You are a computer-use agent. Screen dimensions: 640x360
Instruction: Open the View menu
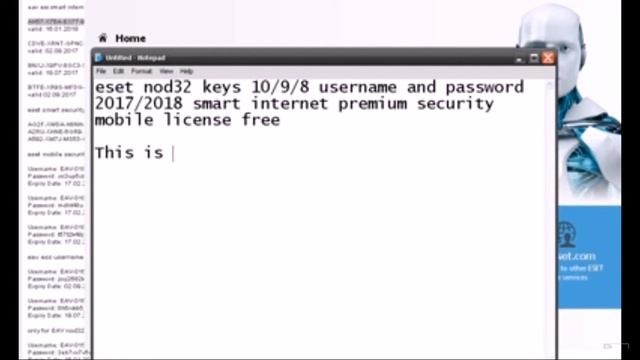[166, 71]
